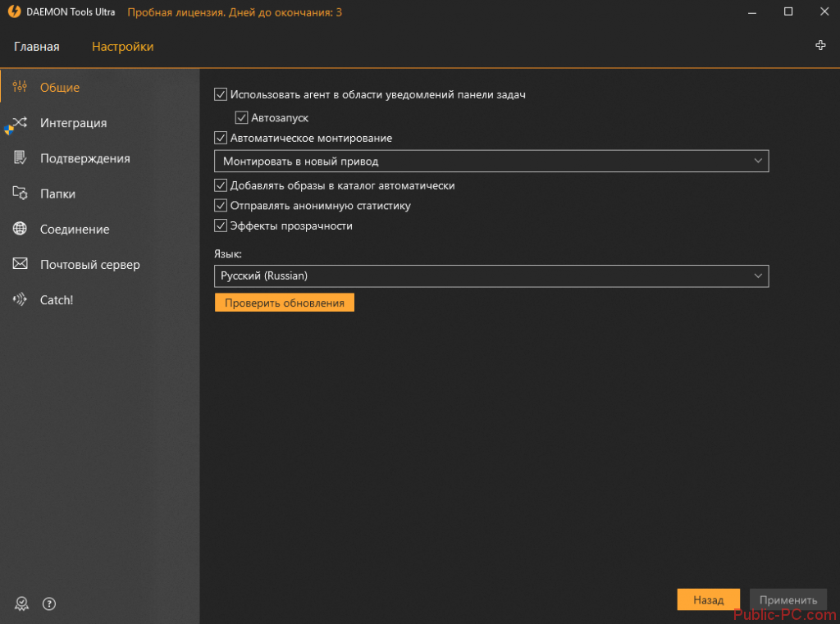Click the Назад button
The image size is (840, 624).
tap(708, 600)
